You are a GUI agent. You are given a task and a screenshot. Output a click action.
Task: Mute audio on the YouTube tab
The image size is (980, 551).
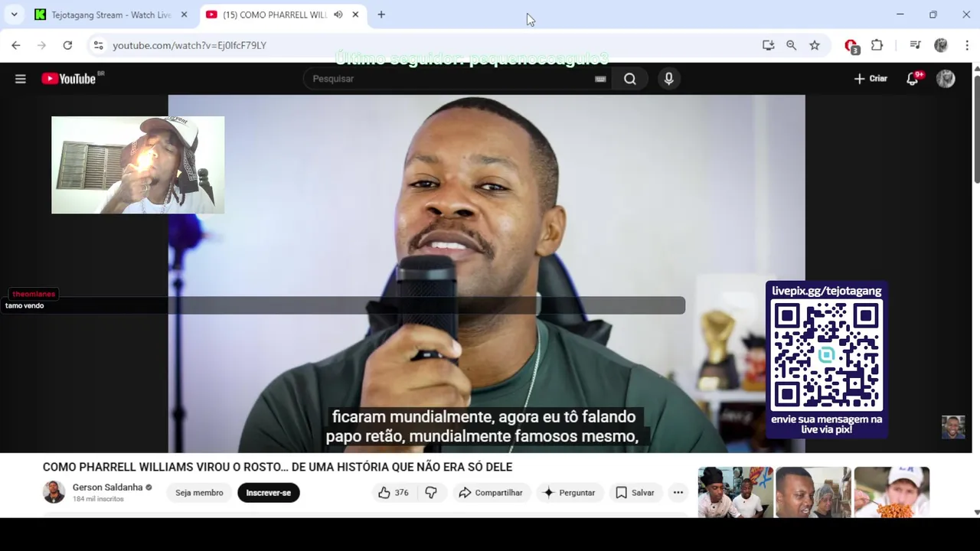[x=338, y=15]
